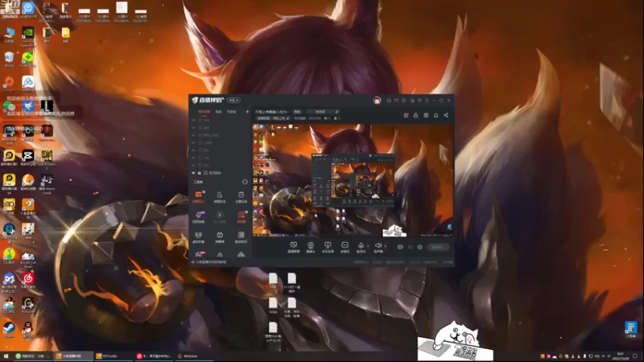Expand the arrow beside the microphone icon
Screen dimensions: 644x362
click(x=368, y=246)
